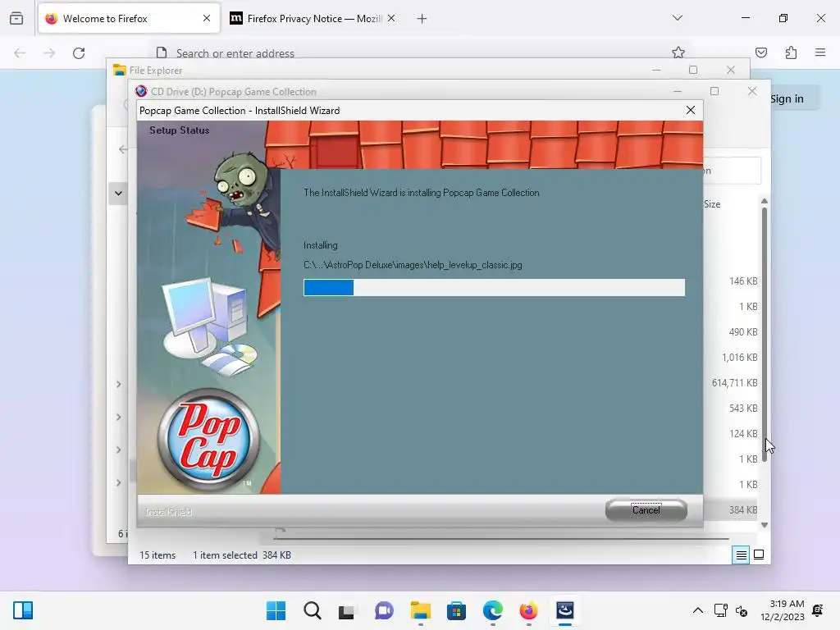Image resolution: width=840 pixels, height=630 pixels.
Task: Open the Firefox application menu
Action: tap(820, 52)
